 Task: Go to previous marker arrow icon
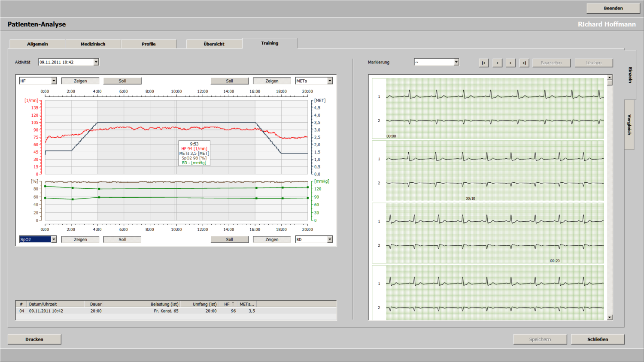pos(497,63)
